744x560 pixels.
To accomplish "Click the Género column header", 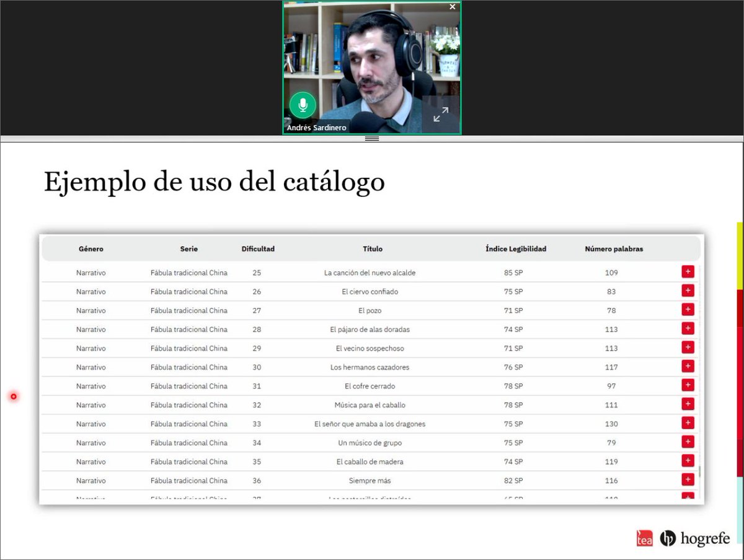I will [x=91, y=249].
